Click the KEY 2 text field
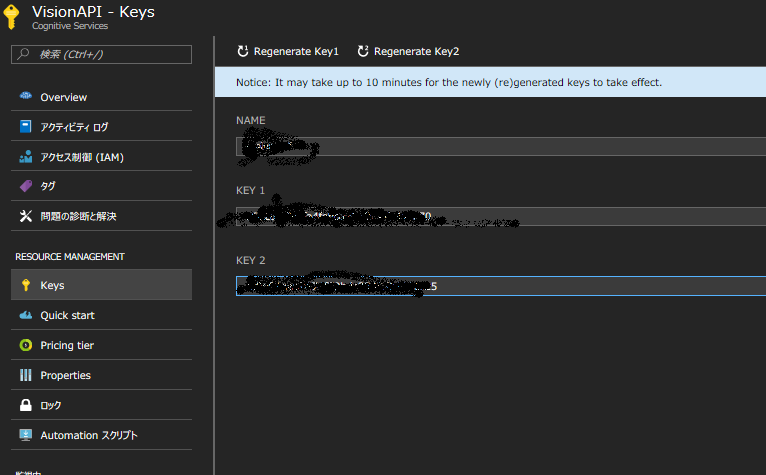This screenshot has width=766, height=475. click(501, 286)
